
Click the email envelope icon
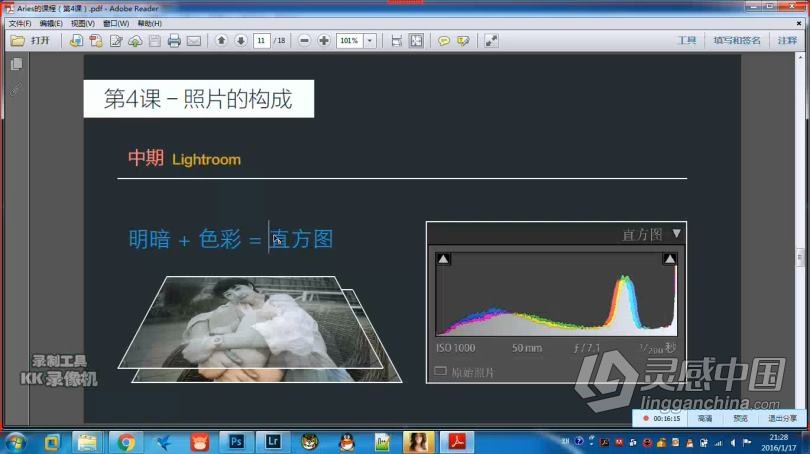(x=194, y=40)
